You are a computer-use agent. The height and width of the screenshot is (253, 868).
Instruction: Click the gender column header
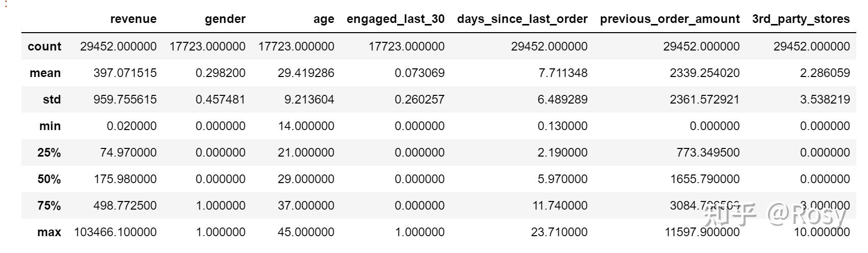[x=225, y=19]
